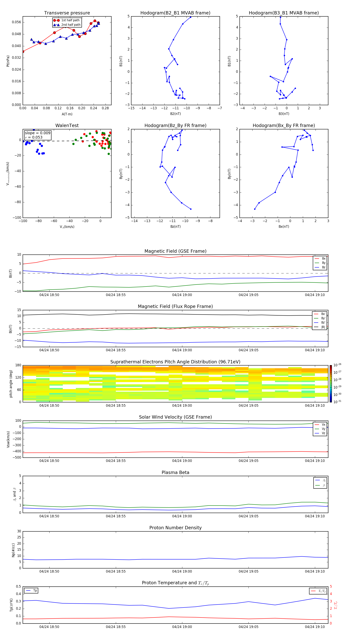Click the 'r = 0.053' annotation text
The height and width of the screenshot is (644, 351).
[34, 137]
